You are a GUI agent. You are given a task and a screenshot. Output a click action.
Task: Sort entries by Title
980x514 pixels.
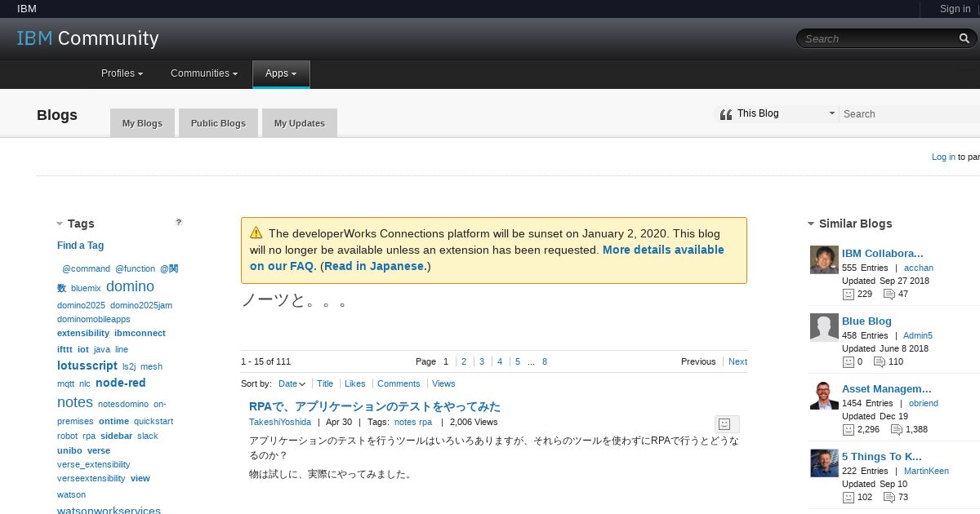pos(325,383)
